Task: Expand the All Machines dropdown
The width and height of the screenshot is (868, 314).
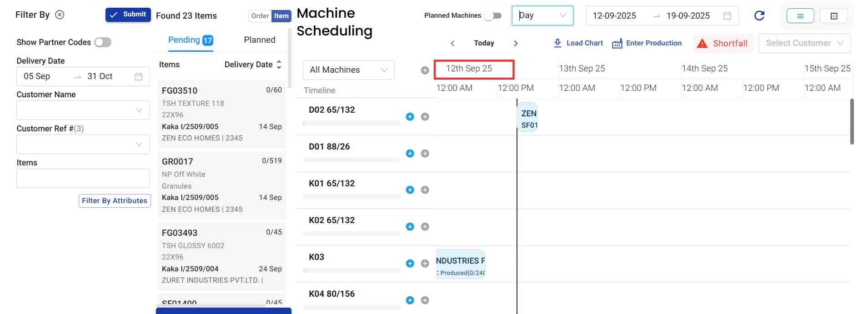Action: tap(348, 70)
